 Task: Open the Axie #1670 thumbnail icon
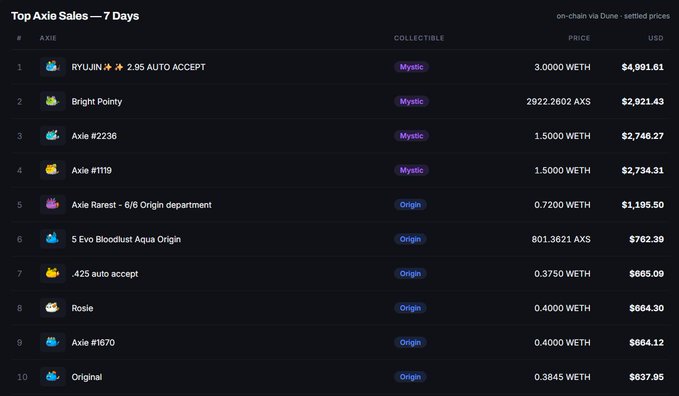pos(52,342)
